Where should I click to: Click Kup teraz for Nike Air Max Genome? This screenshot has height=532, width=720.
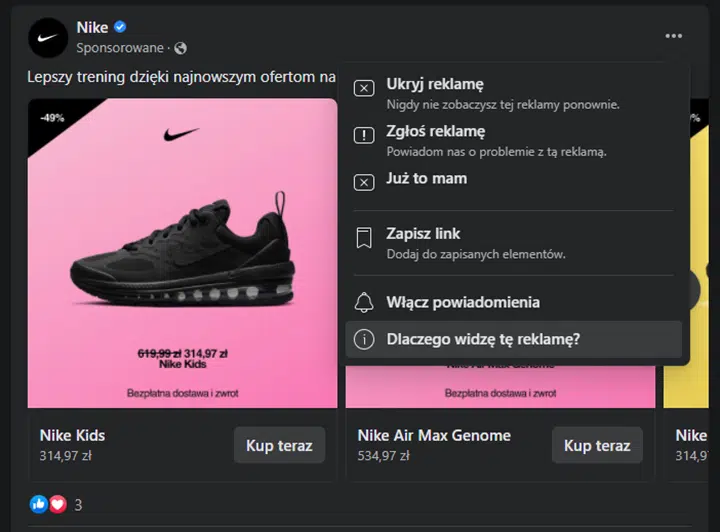597,445
